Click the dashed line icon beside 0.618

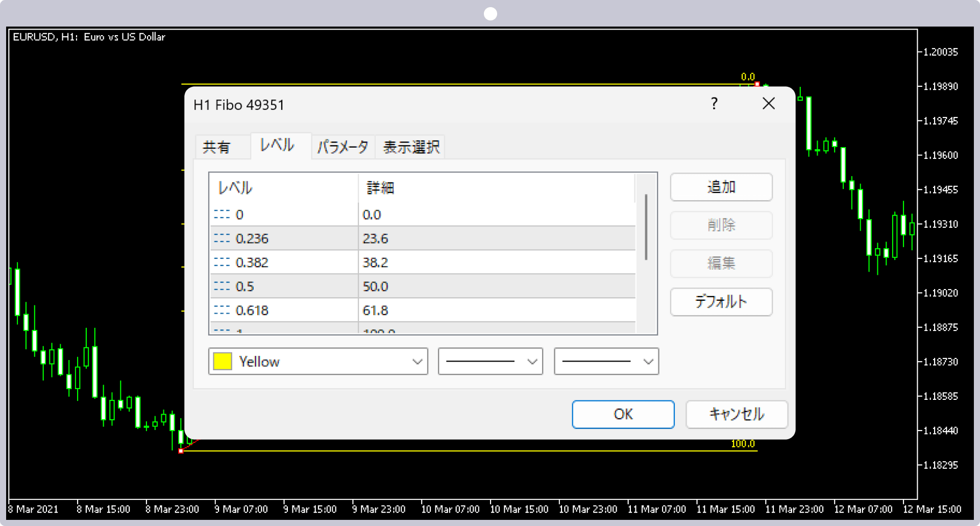point(222,310)
